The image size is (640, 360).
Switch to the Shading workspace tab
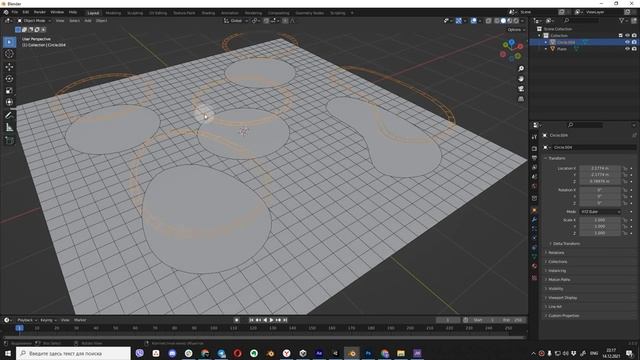coord(208,13)
